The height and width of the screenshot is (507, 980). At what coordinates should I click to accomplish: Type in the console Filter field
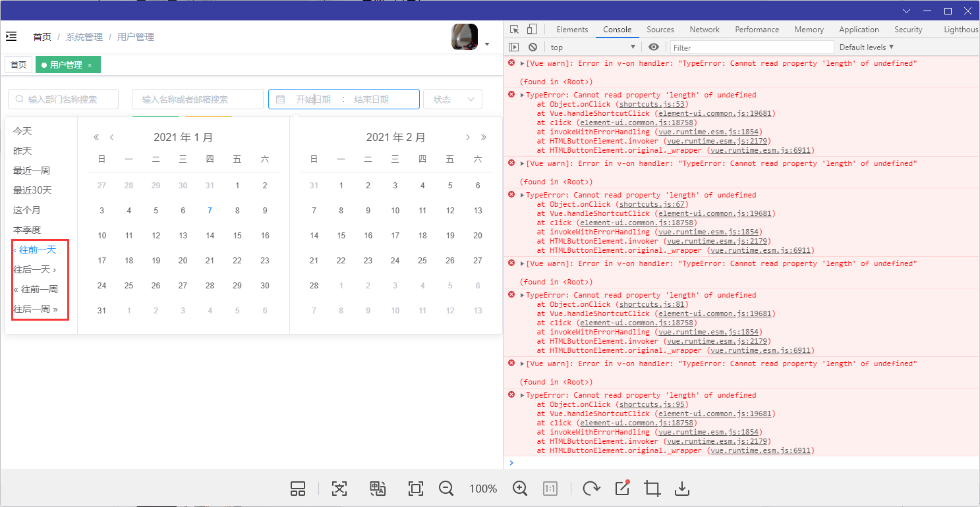(x=751, y=47)
